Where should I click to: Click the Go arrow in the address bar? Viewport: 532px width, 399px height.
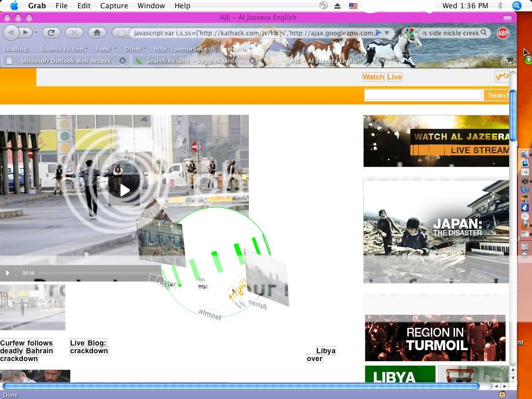378,33
